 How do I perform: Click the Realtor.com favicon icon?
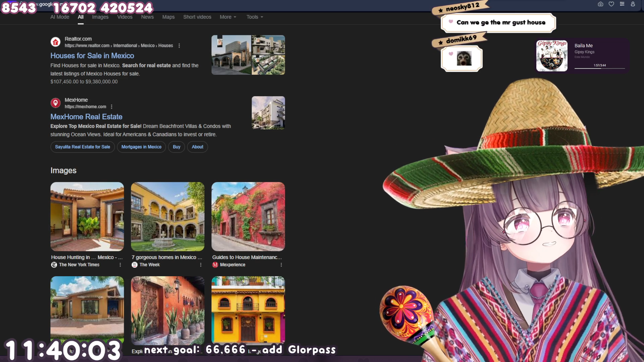(x=56, y=42)
